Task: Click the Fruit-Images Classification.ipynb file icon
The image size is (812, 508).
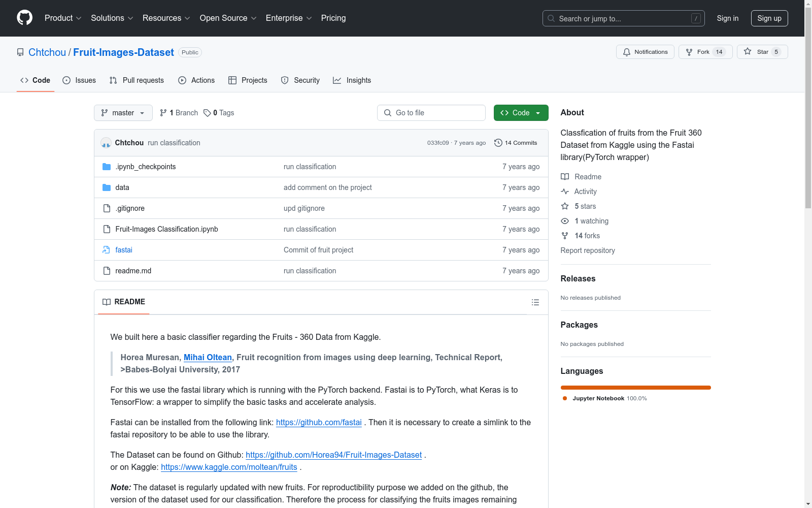Action: [107, 229]
